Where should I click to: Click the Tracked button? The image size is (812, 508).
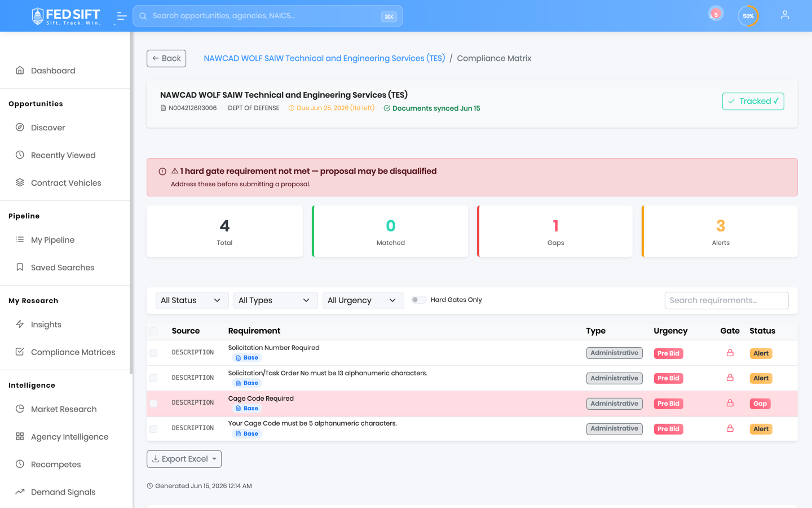(753, 101)
